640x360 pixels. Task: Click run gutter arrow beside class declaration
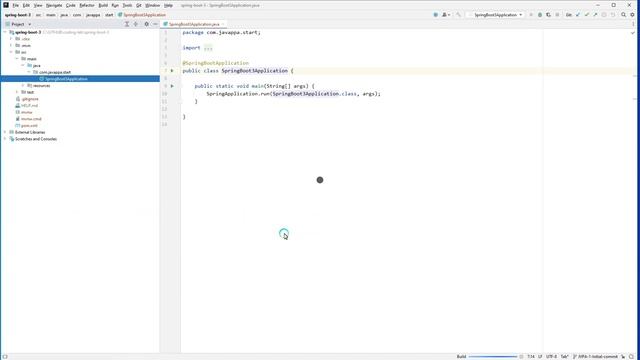tap(172, 71)
